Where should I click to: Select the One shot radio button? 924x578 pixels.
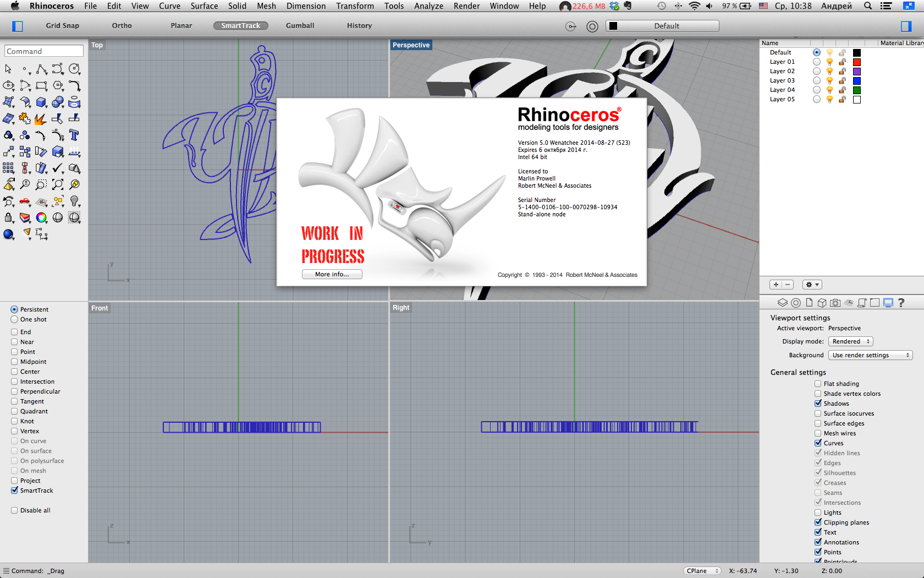click(x=14, y=319)
